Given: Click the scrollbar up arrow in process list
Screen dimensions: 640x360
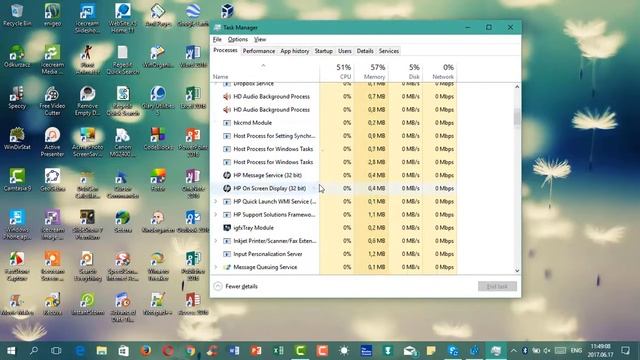Looking at the screenshot, I should [517, 87].
